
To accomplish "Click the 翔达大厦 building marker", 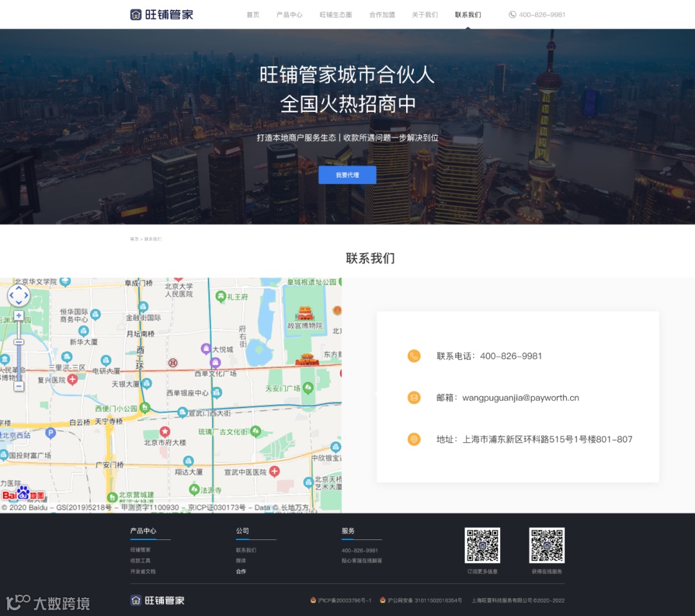I will click(x=189, y=462).
